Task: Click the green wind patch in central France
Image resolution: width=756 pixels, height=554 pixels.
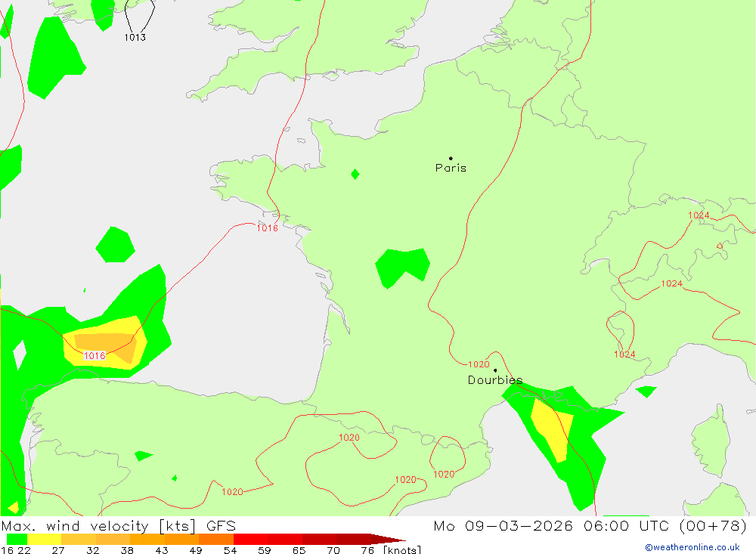Action: 403,268
